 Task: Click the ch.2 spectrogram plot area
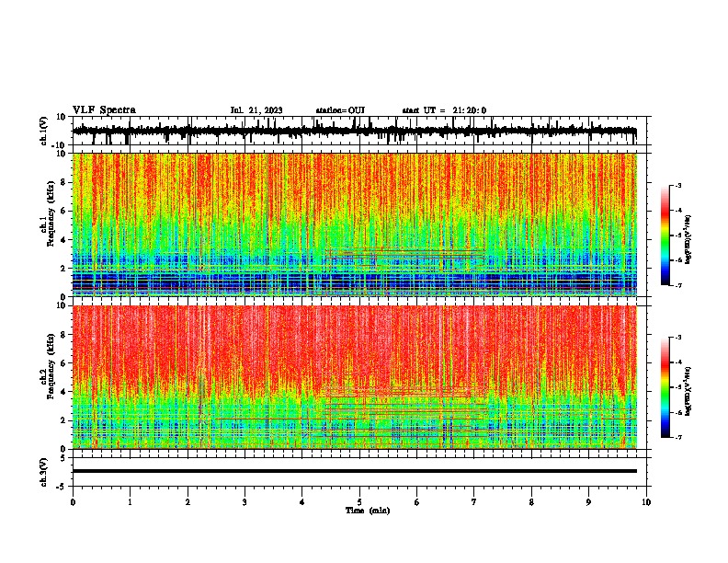pos(355,377)
